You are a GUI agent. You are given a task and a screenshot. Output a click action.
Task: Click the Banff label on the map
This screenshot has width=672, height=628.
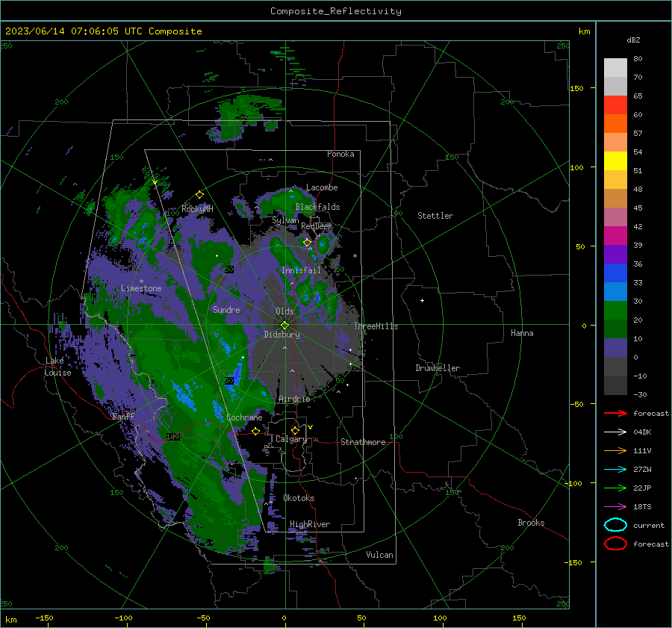click(x=123, y=417)
